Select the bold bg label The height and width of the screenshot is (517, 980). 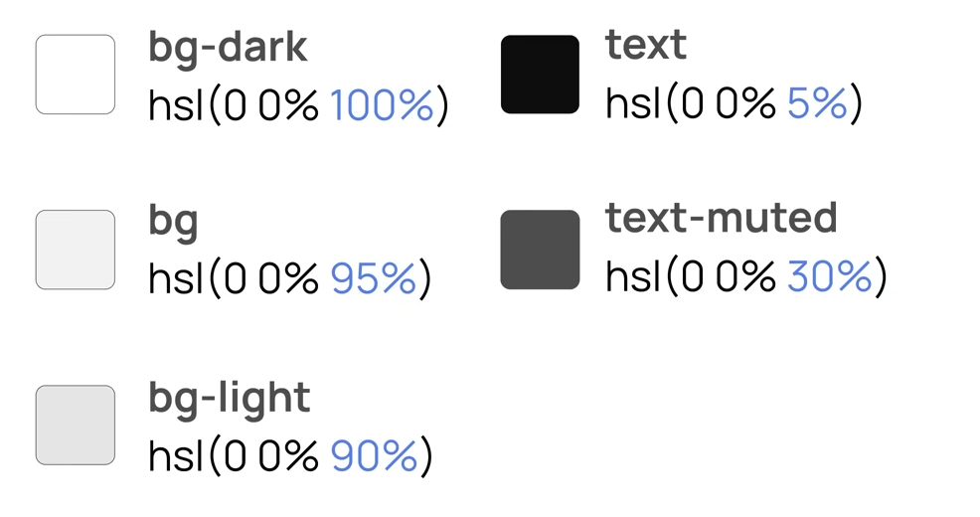(x=173, y=222)
